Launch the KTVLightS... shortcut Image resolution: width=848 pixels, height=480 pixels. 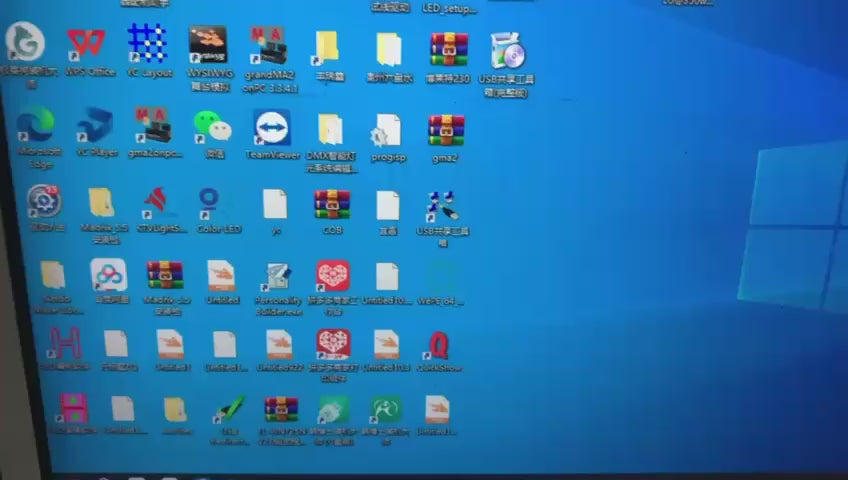click(x=156, y=201)
